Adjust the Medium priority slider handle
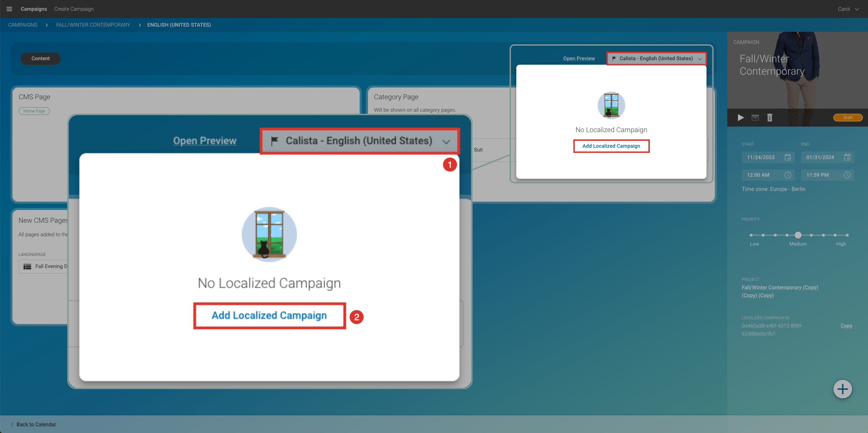Viewport: 868px width, 433px height. tap(798, 235)
